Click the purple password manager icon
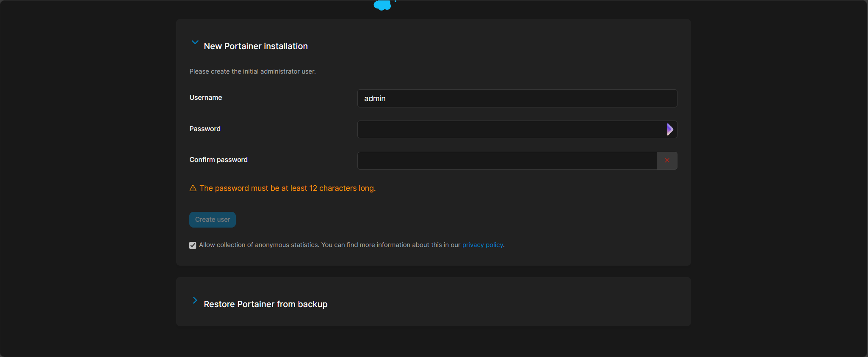Image resolution: width=868 pixels, height=357 pixels. (670, 129)
